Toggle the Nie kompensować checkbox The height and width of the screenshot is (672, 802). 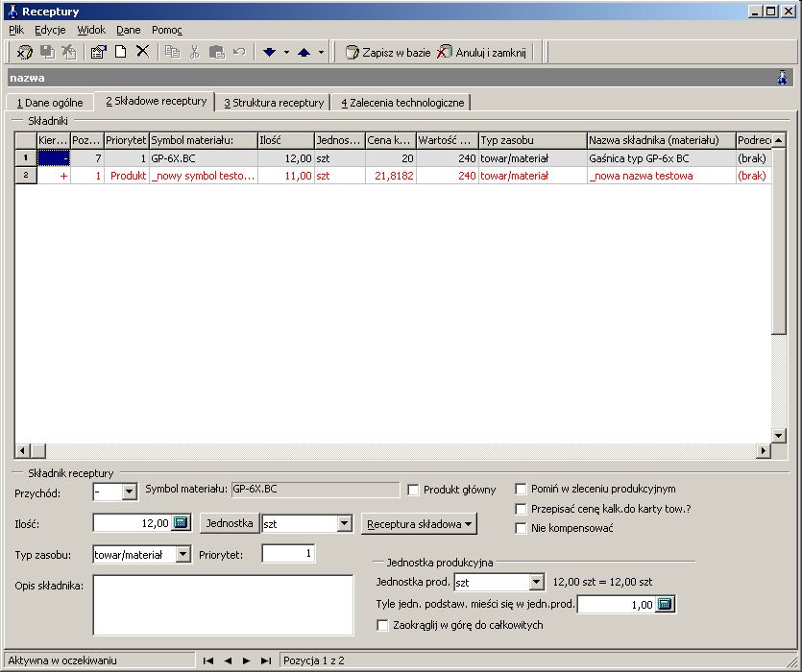[x=521, y=528]
